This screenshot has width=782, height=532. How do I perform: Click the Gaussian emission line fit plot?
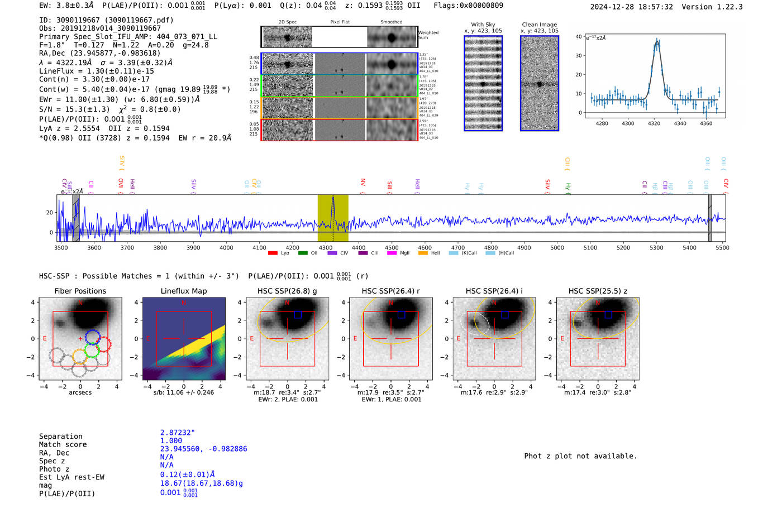(x=655, y=76)
